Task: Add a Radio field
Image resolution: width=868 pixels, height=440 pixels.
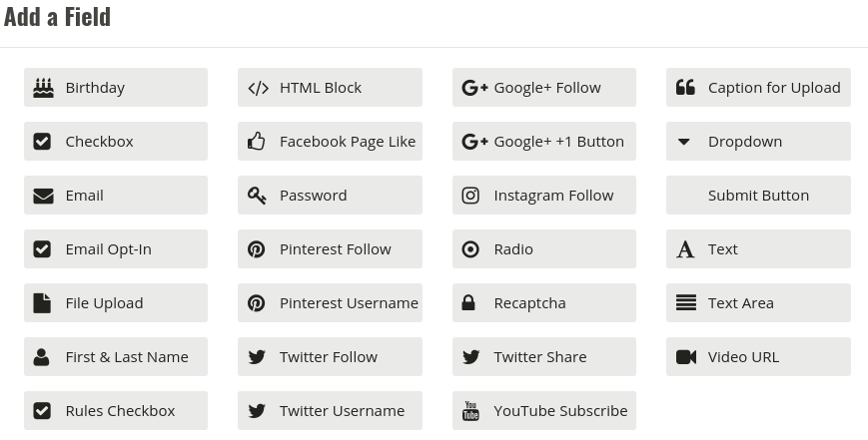Action: coord(544,249)
